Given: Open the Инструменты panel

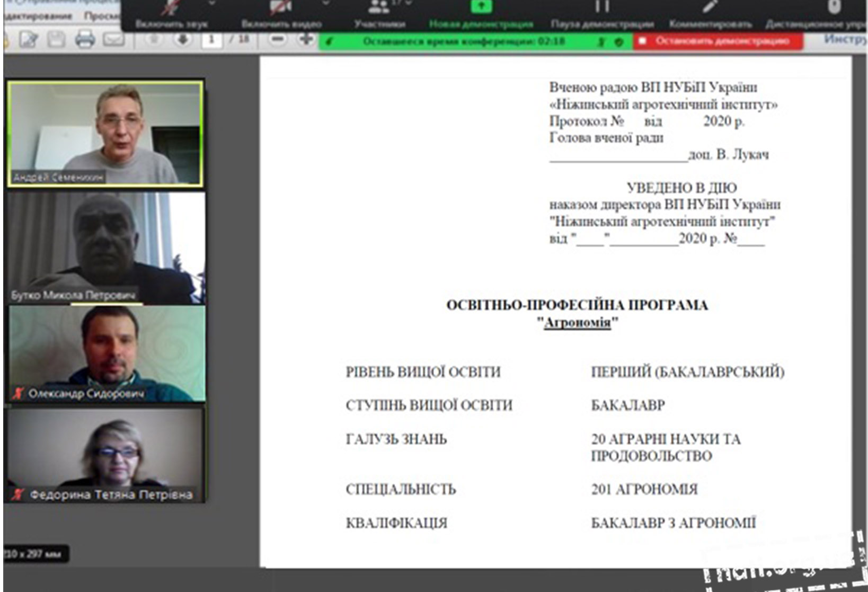Looking at the screenshot, I should pos(845,39).
